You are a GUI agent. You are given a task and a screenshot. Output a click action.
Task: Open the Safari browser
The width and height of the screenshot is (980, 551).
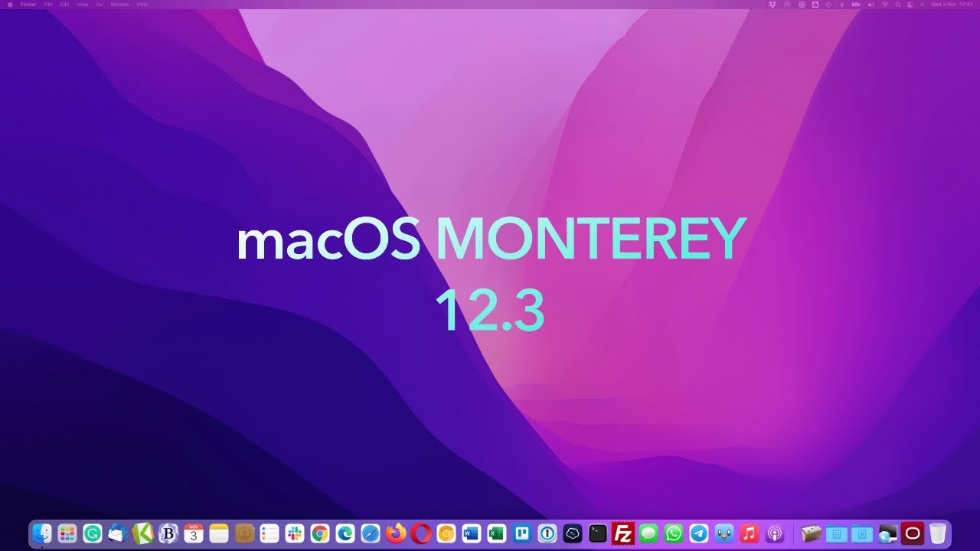coord(371,533)
